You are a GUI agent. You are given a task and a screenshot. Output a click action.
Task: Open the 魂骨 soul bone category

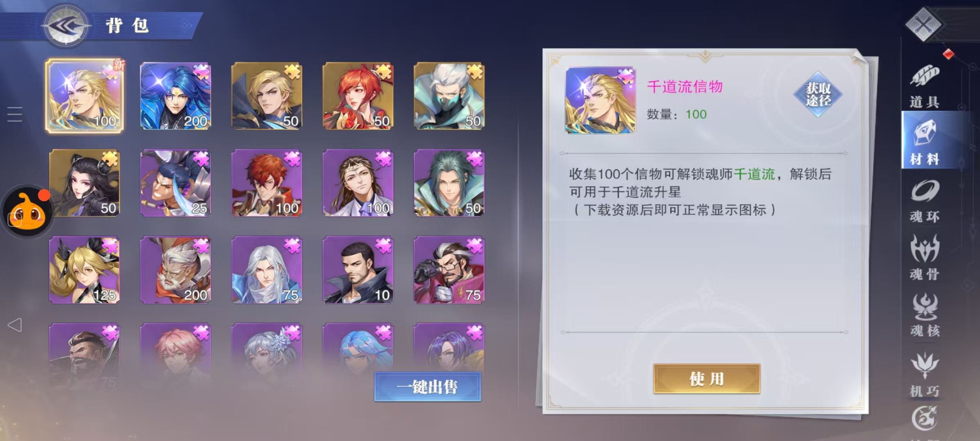click(924, 258)
